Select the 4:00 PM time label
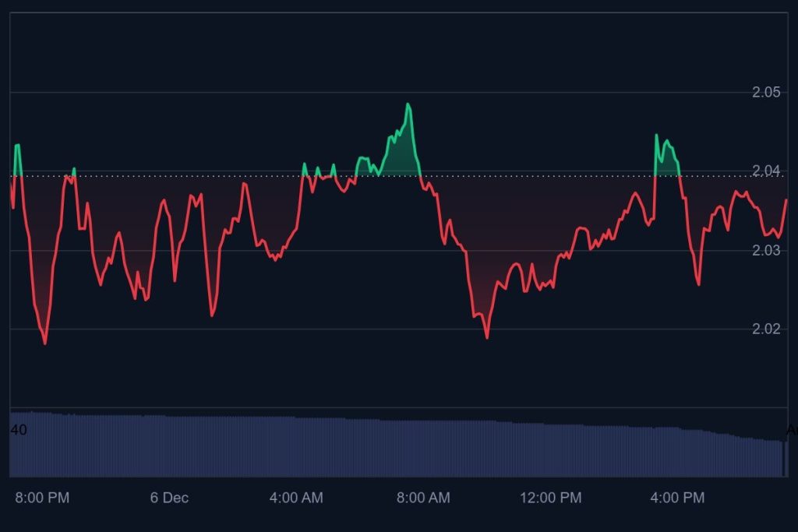The height and width of the screenshot is (532, 798). [677, 498]
